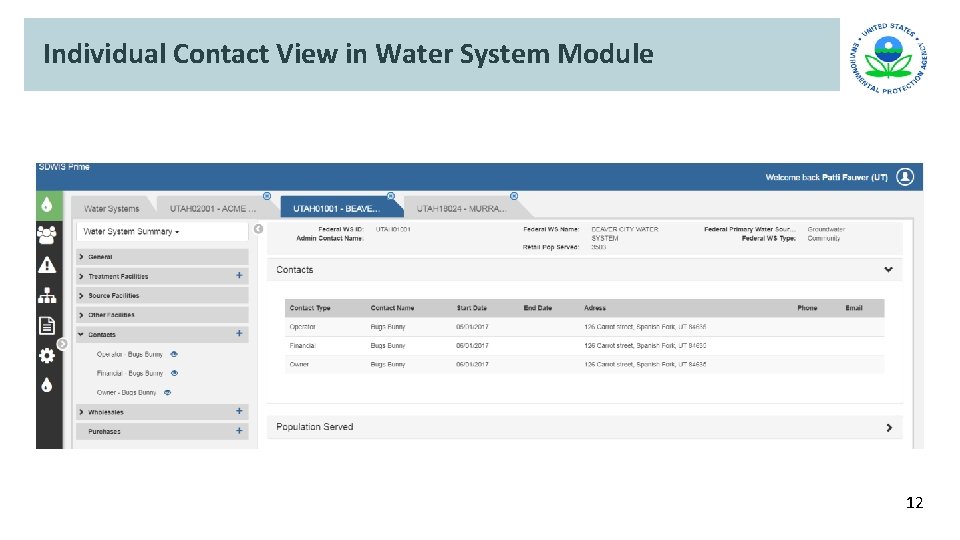Collapse the Contacts panel chevron
Screen dimensions: 960x540
pos(888,269)
